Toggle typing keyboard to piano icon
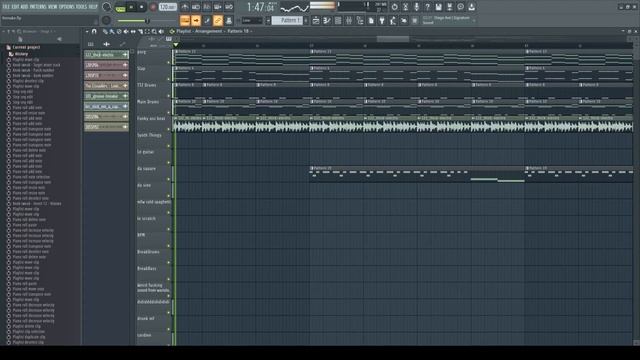 (x=184, y=20)
